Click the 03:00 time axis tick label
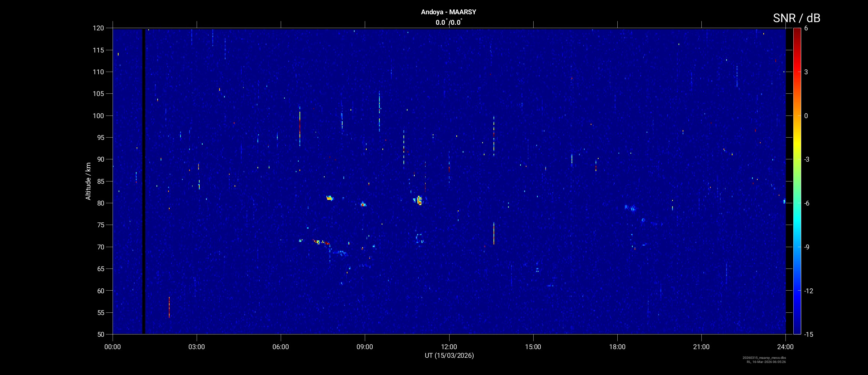This screenshot has width=868, height=375. (x=197, y=347)
